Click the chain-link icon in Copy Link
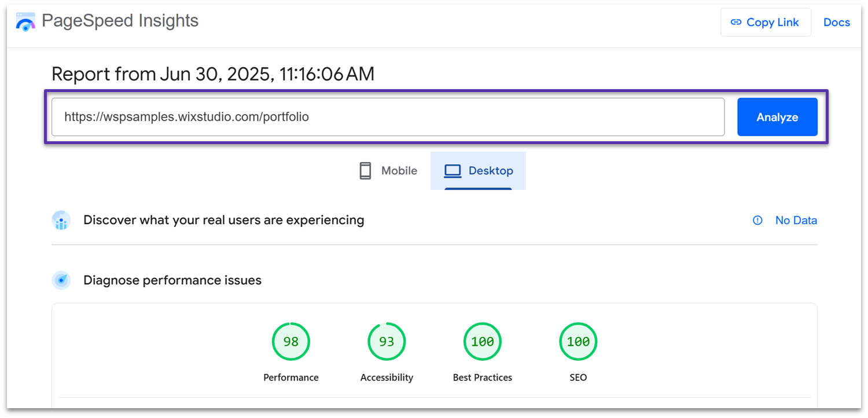 point(736,22)
